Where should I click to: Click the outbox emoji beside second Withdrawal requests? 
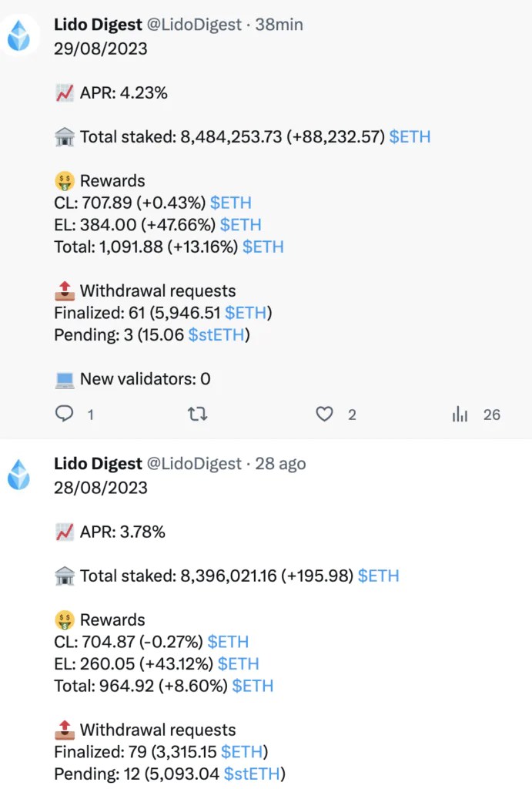click(65, 729)
